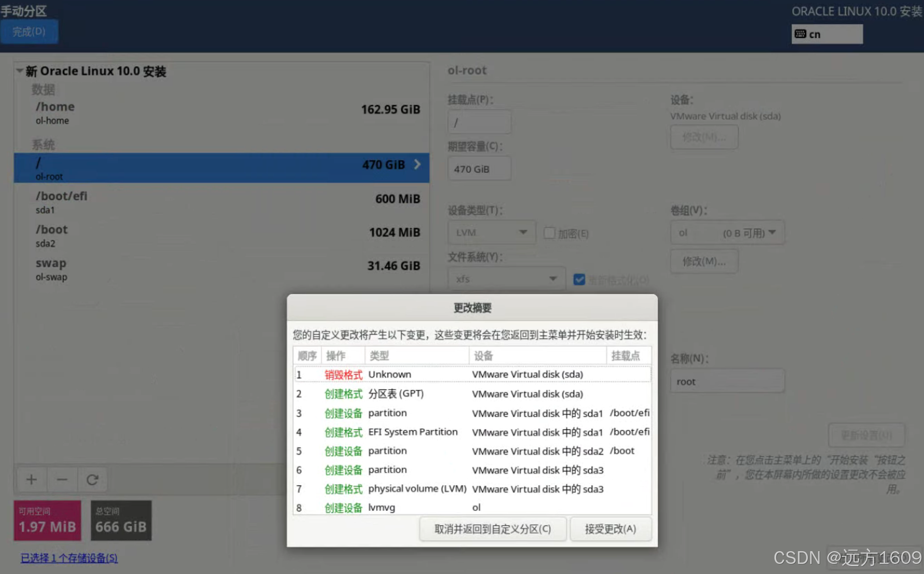Click the mount point input field
The image size is (924, 574).
[479, 122]
